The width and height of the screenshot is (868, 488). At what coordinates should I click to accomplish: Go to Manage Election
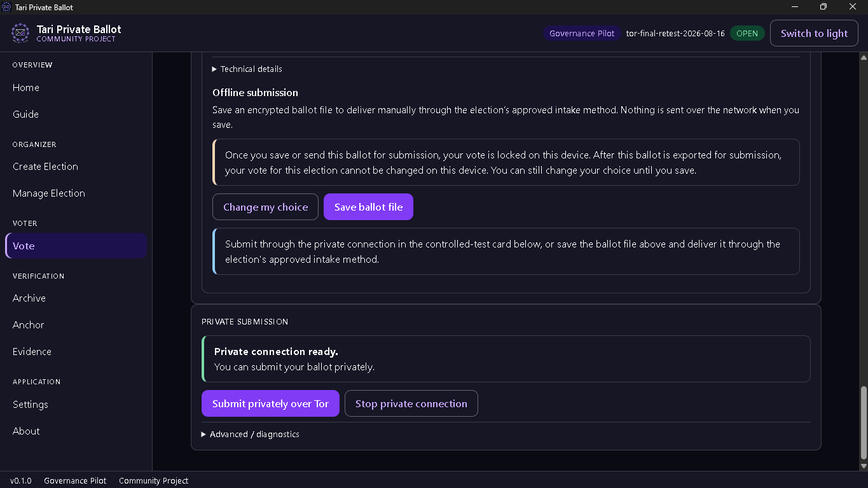76,193
